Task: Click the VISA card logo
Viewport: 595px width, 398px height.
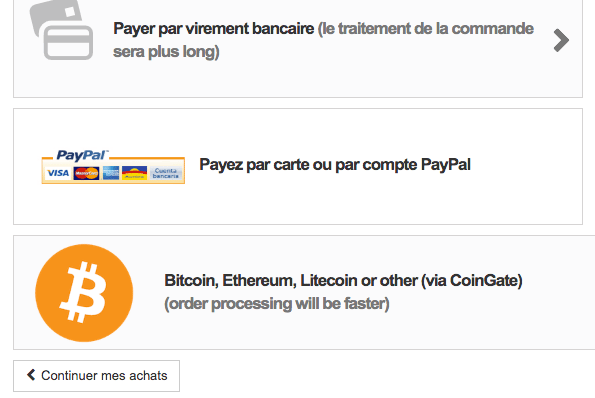Action: click(58, 173)
